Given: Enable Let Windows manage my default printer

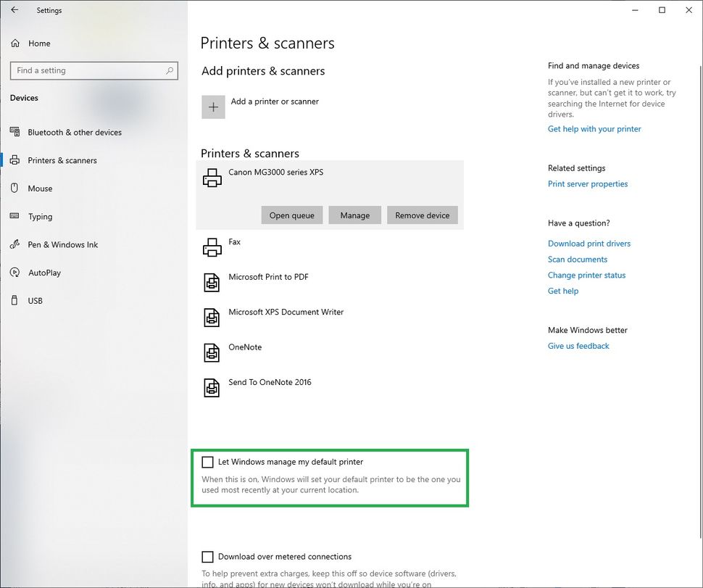Looking at the screenshot, I should 208,462.
